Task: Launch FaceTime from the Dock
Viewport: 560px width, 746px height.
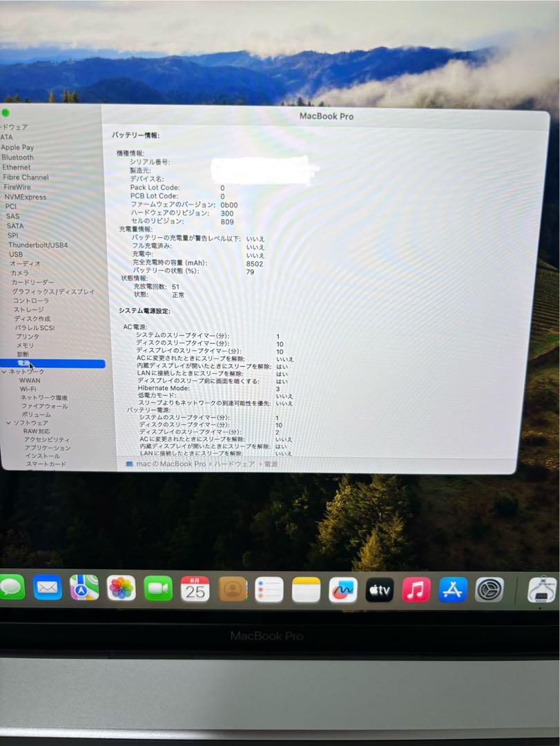Action: tap(158, 589)
